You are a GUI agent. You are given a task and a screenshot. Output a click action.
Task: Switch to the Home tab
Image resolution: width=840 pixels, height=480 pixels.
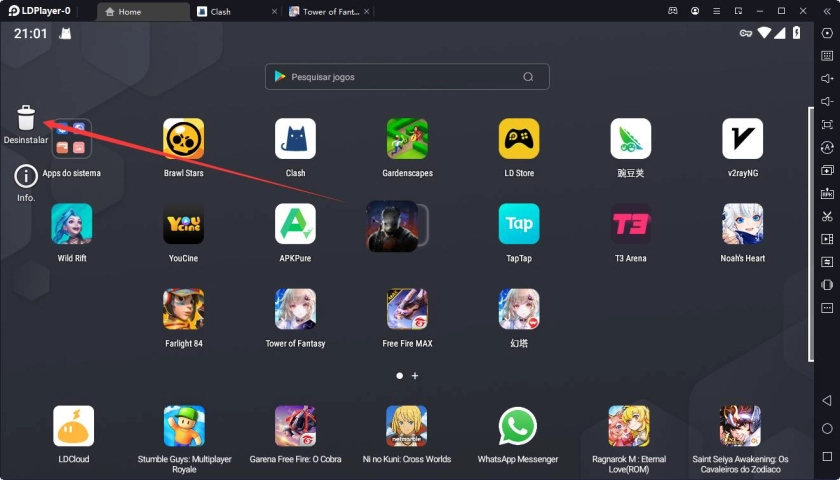tap(143, 12)
